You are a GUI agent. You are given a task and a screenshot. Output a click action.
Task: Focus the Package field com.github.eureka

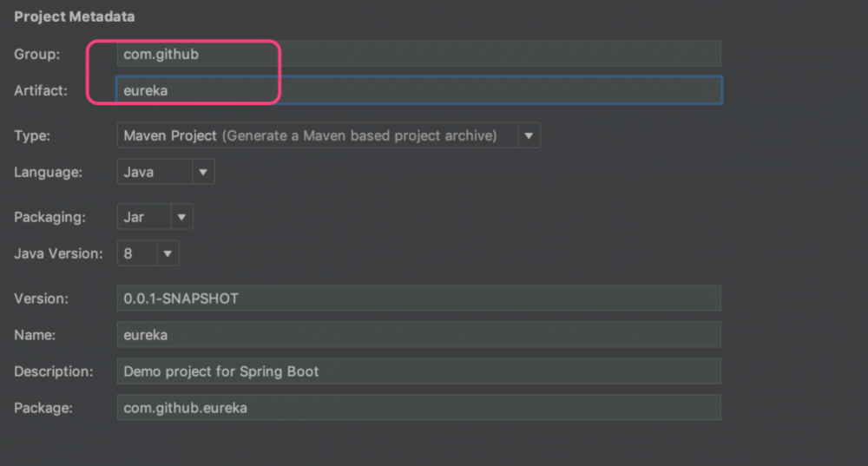click(x=417, y=408)
